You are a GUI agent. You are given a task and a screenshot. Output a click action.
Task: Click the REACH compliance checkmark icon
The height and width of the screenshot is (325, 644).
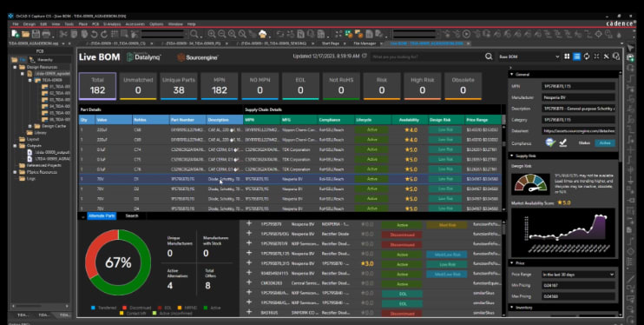(563, 143)
